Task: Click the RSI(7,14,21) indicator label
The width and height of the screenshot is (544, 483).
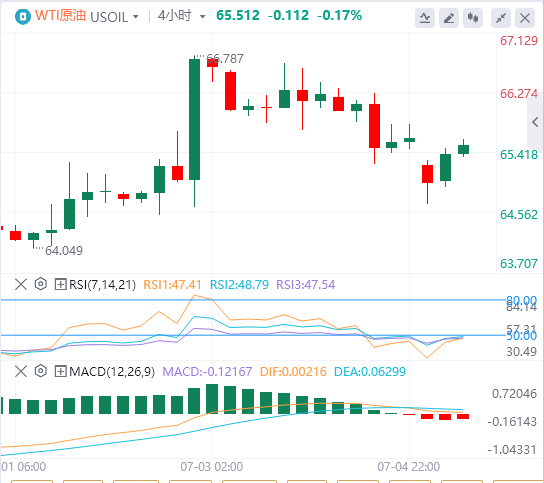Action: (102, 285)
